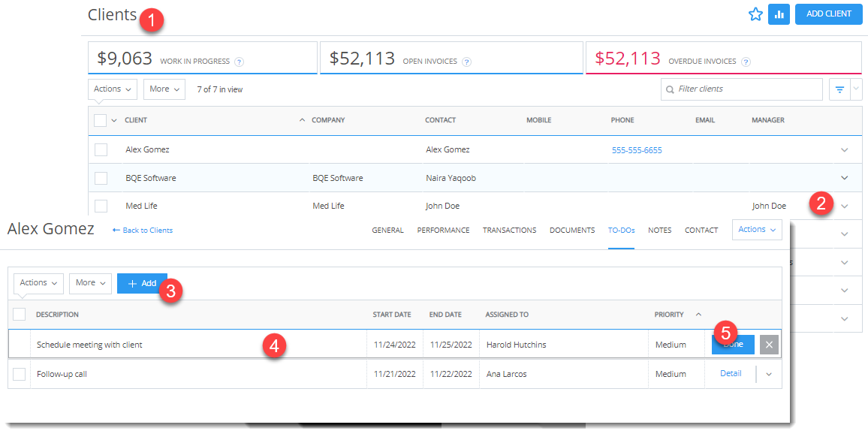Click the ADD CLIENT button
The image size is (868, 434).
tap(828, 14)
